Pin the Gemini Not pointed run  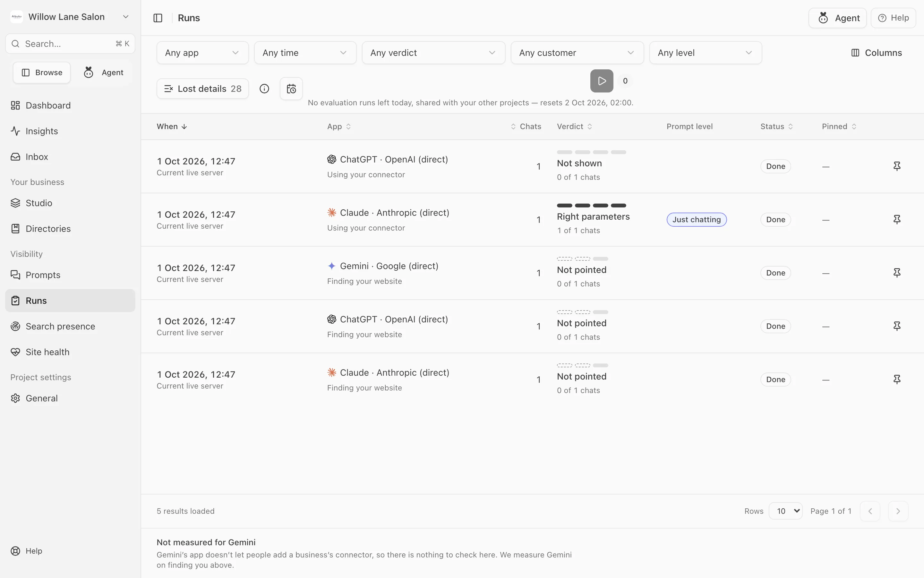(x=897, y=273)
